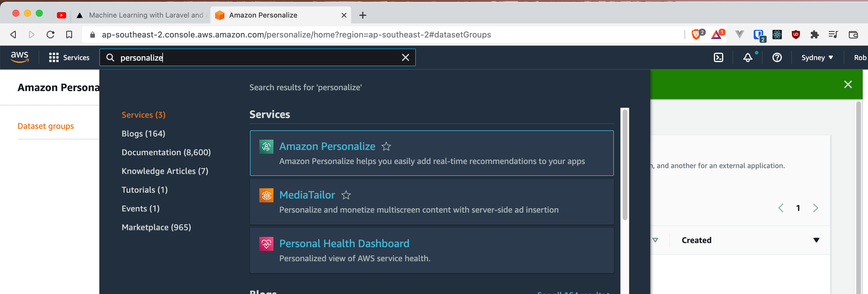
Task: Star MediaTailor as a favorite
Action: (346, 195)
